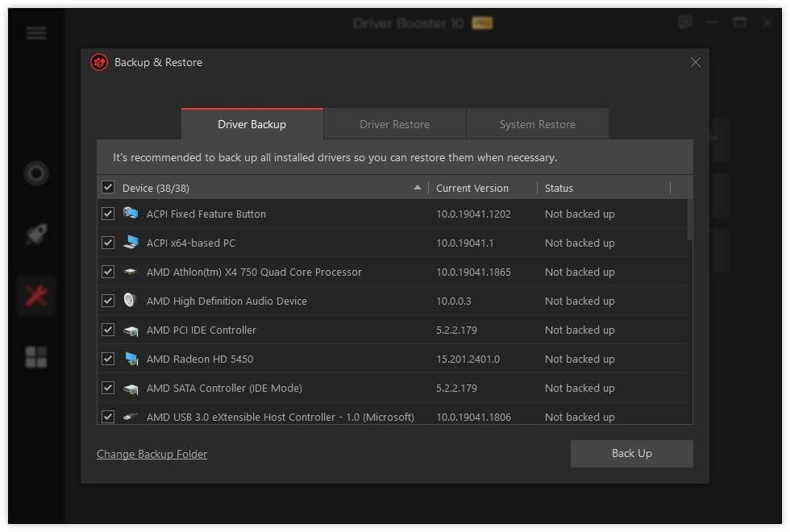
Task: Sort by the Current Version column header
Action: point(472,188)
